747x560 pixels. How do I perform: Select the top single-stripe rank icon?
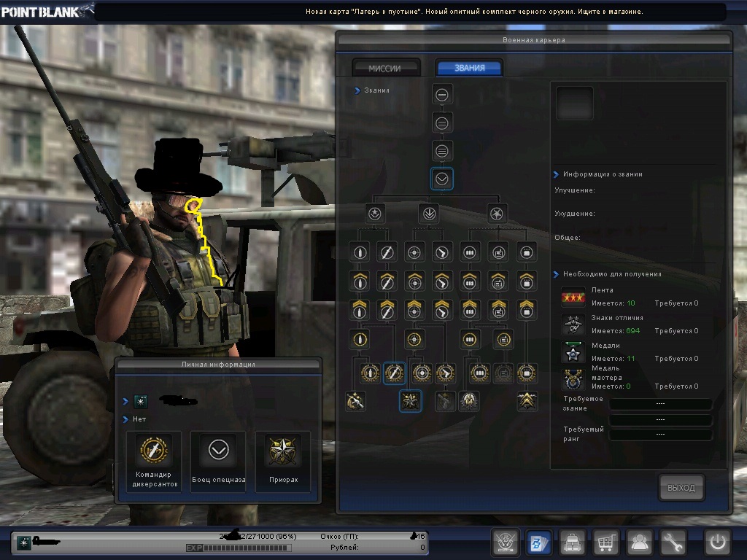coord(442,94)
